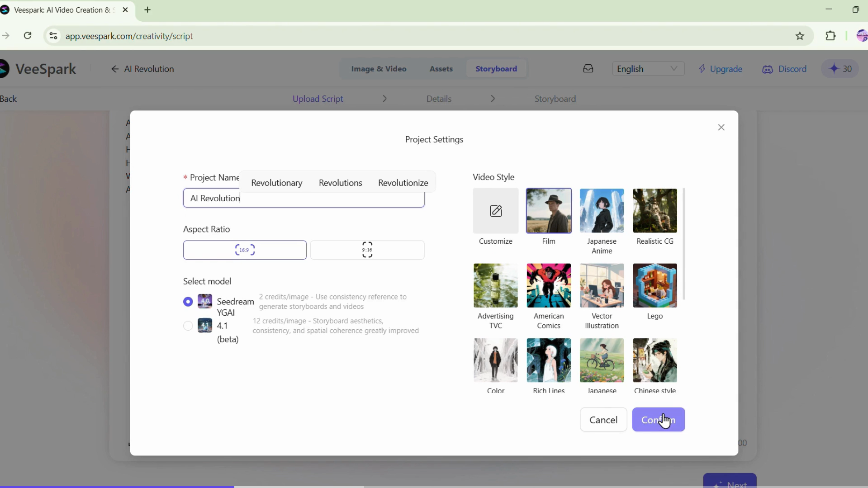Go to the Storyboard breadcrumb step

pos(555,99)
